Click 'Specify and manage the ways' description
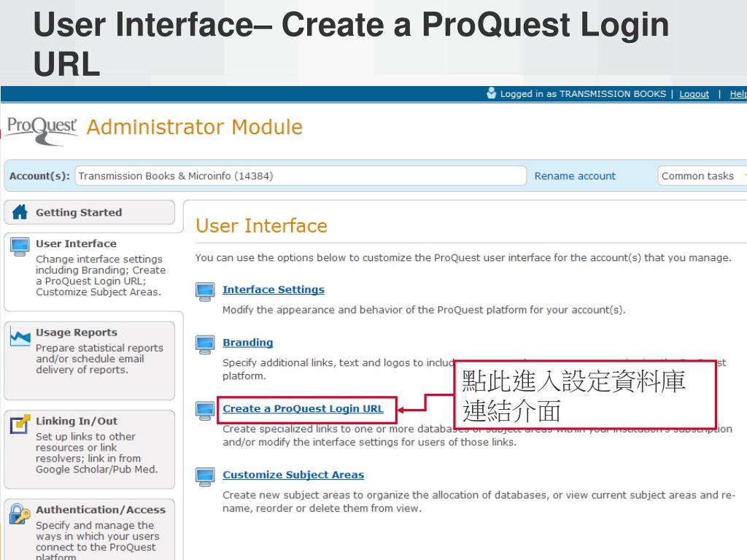 point(98,542)
